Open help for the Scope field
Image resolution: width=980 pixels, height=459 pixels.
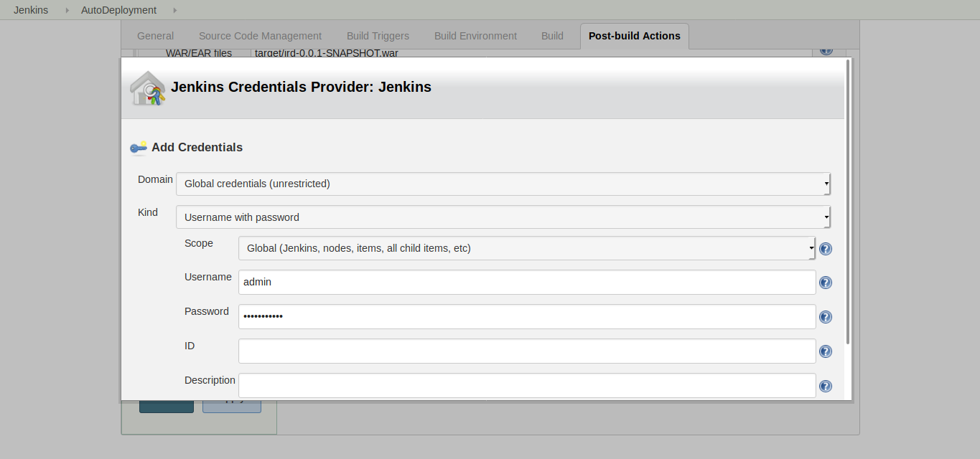click(x=826, y=249)
